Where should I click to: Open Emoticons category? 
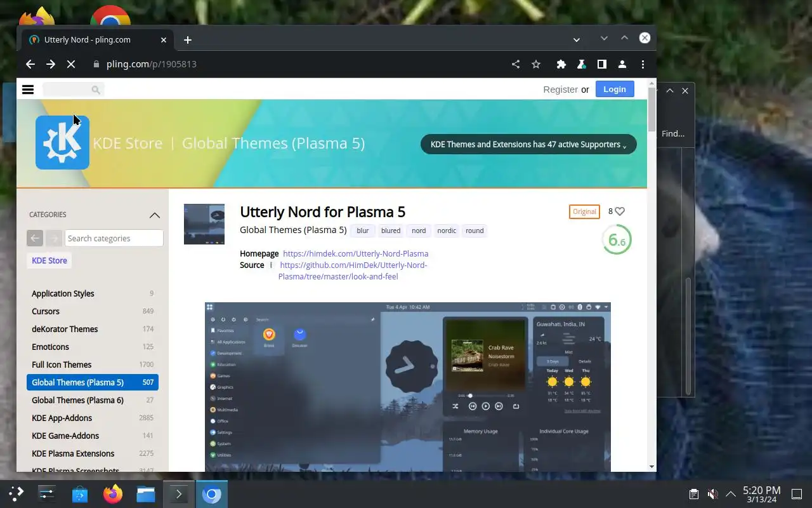(93, 347)
